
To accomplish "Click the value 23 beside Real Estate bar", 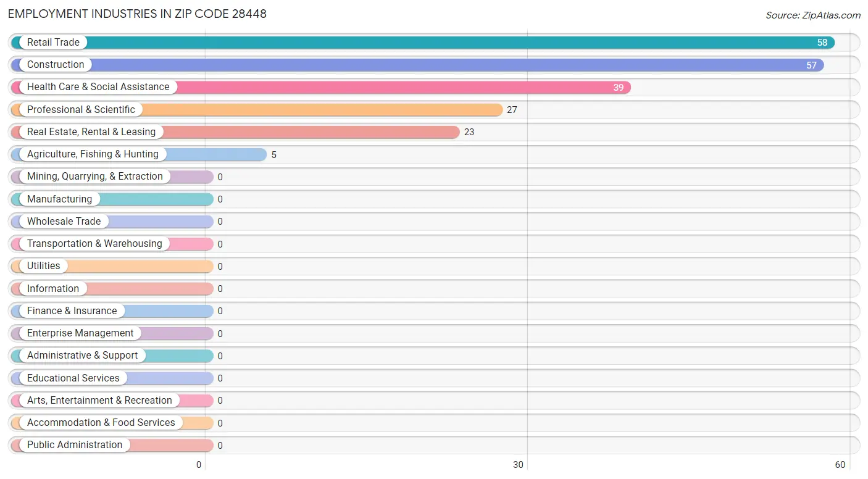I will point(469,132).
